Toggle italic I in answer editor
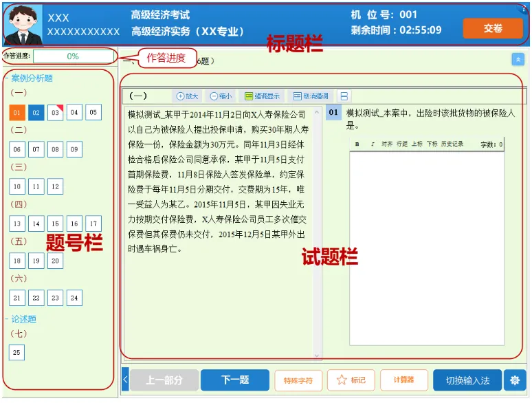This screenshot has height=403, width=532. (373, 144)
